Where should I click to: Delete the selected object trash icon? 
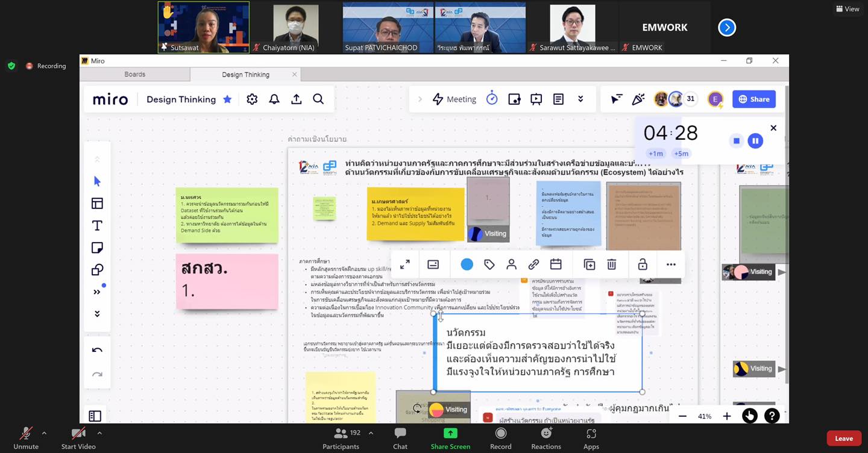[x=612, y=264]
